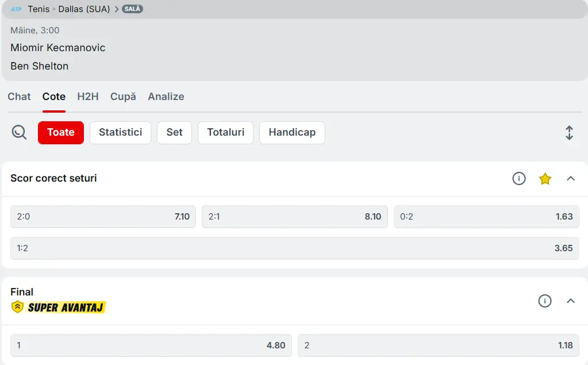The height and width of the screenshot is (365, 588).
Task: Open the search magnifier icon
Action: click(x=18, y=132)
